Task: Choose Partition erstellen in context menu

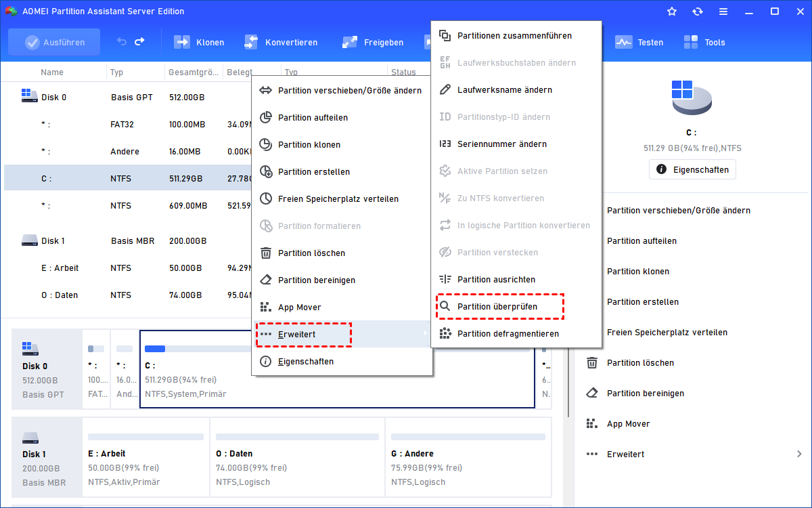Action: (342, 171)
